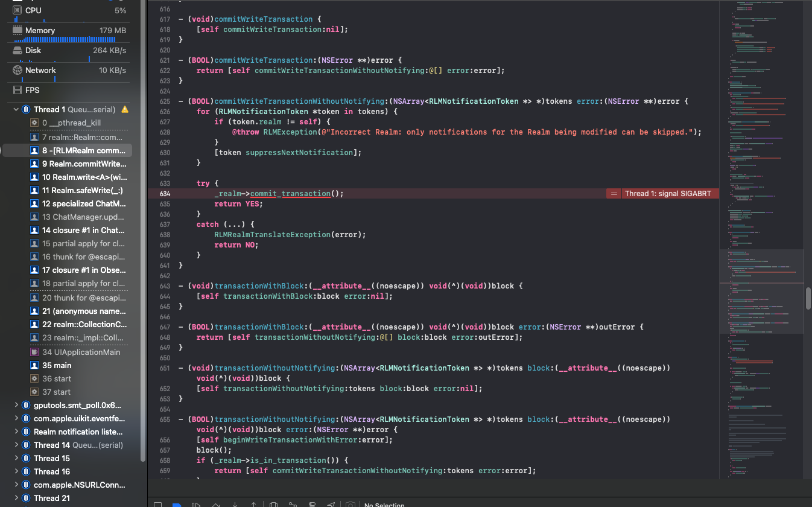This screenshot has height=507, width=812.
Task: Select stack frame 21 (anonymous name...
Action: [68, 311]
